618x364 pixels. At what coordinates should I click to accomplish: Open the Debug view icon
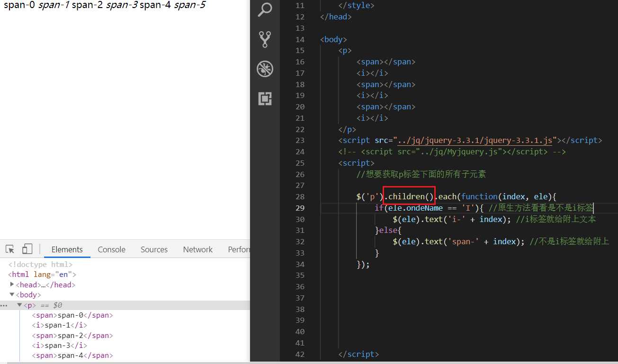pyautogui.click(x=265, y=69)
